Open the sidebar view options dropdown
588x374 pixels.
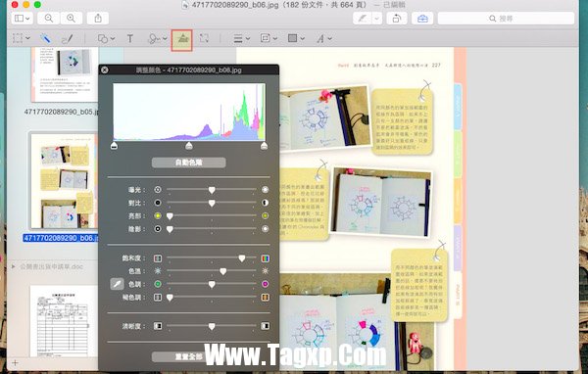[x=22, y=18]
